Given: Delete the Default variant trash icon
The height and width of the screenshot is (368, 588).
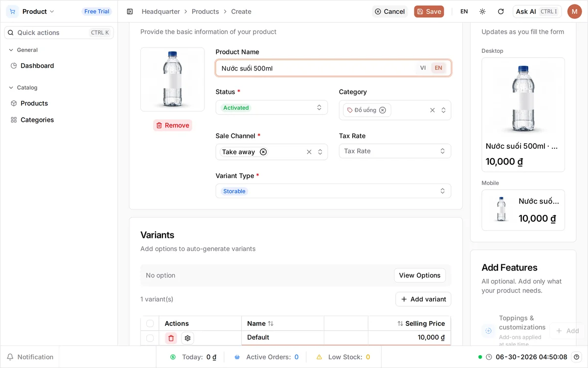Looking at the screenshot, I should [171, 338].
